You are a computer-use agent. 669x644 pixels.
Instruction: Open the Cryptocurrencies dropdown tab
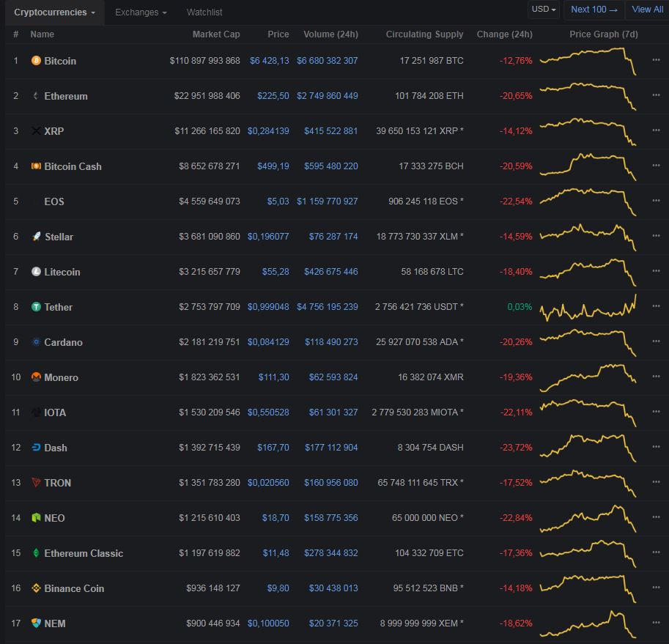point(55,12)
